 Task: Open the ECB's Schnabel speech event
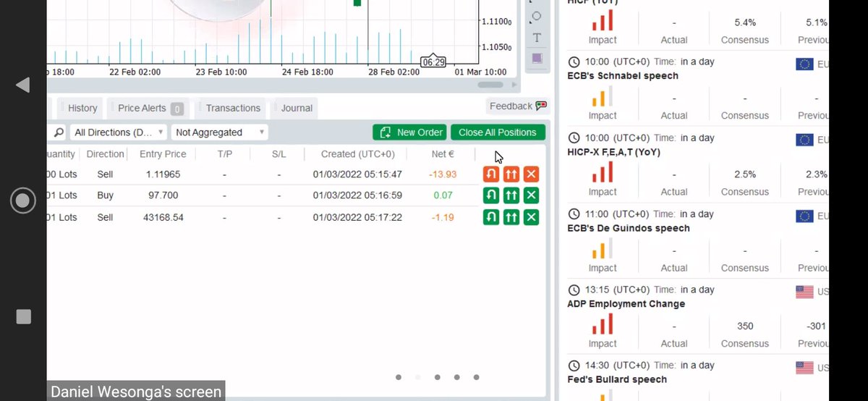(x=623, y=76)
